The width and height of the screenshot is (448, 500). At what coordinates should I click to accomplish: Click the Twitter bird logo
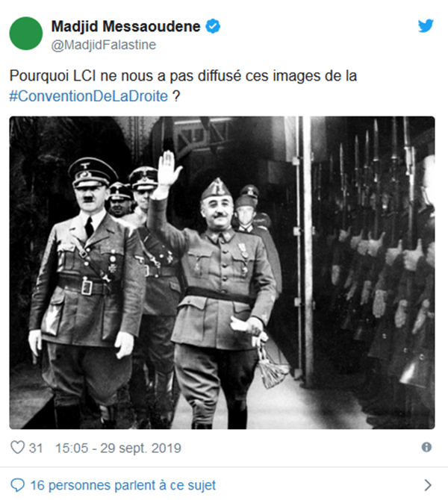pyautogui.click(x=426, y=25)
